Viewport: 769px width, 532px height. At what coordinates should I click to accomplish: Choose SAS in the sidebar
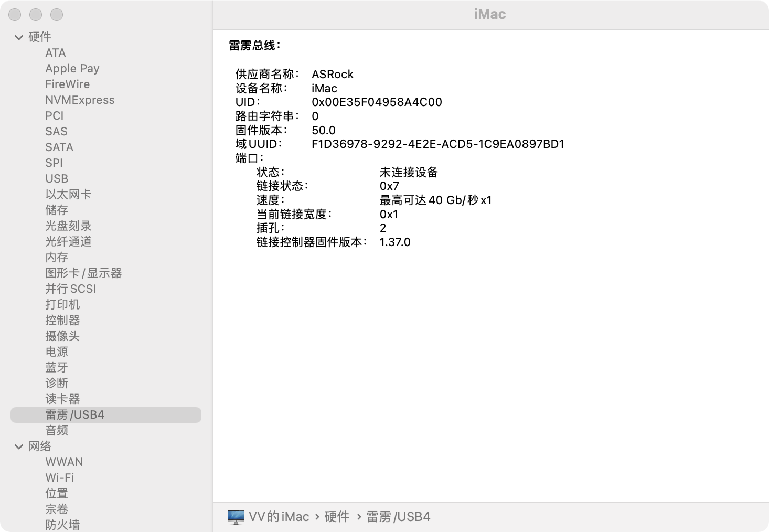pos(56,131)
